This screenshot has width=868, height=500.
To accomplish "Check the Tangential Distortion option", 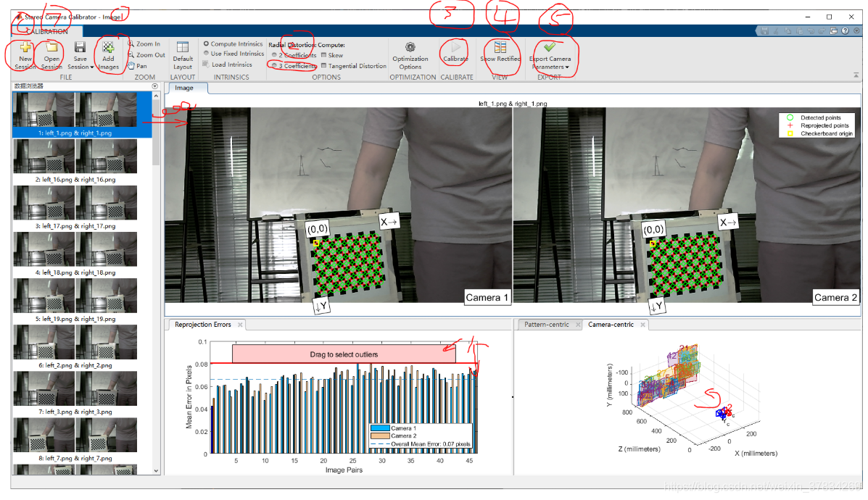I will [323, 65].
